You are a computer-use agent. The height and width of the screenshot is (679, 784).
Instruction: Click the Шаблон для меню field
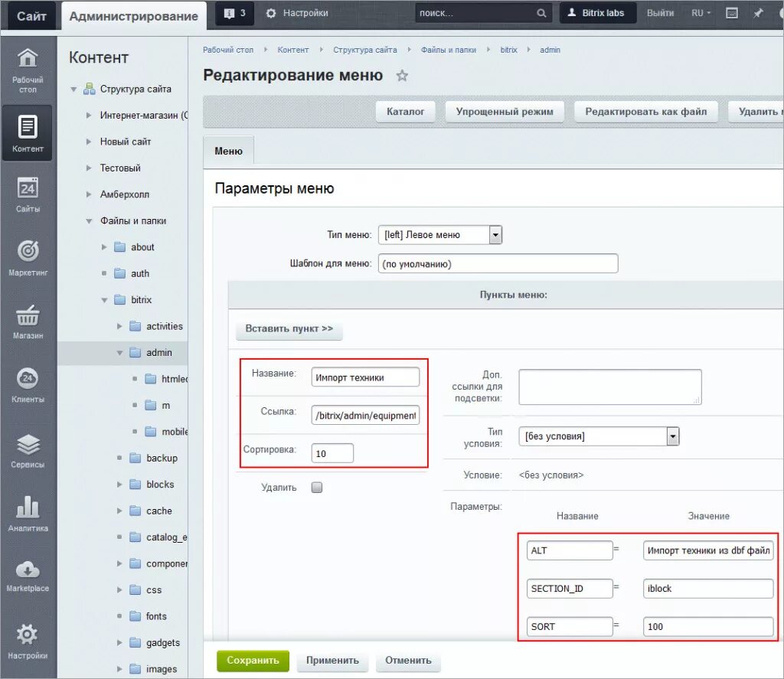point(498,263)
